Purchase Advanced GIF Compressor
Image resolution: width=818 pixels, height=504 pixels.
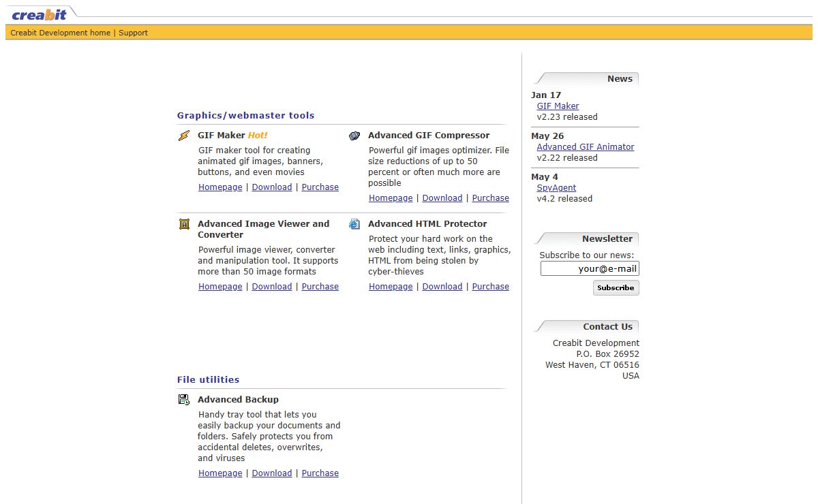[x=491, y=198]
